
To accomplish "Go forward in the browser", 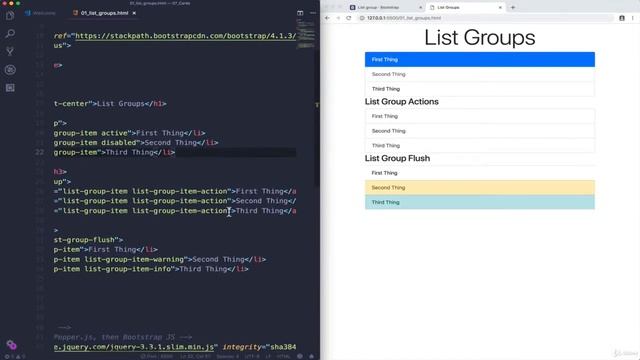I will pos(338,18).
